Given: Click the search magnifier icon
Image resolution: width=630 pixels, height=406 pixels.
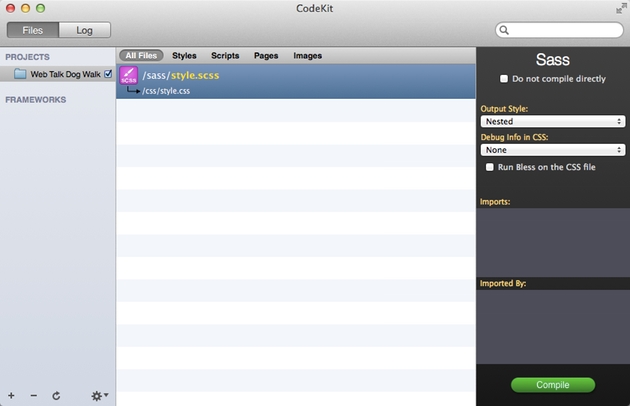Looking at the screenshot, I should pyautogui.click(x=504, y=30).
